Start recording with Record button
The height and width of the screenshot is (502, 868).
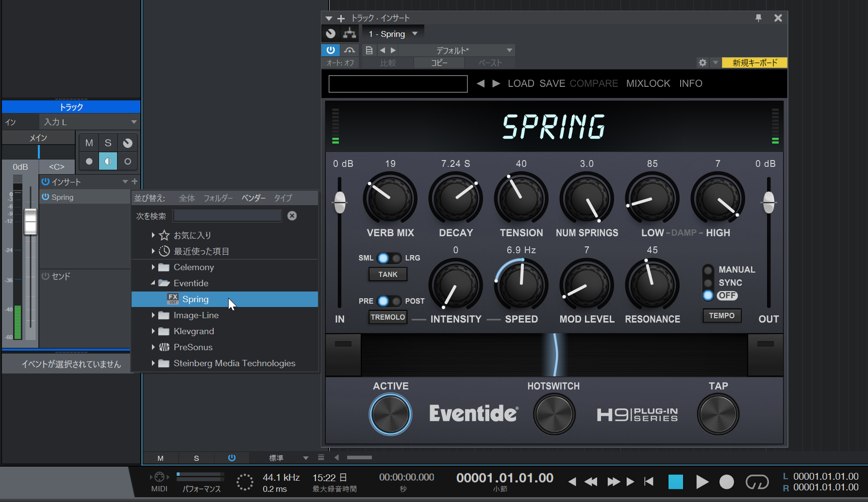point(726,482)
